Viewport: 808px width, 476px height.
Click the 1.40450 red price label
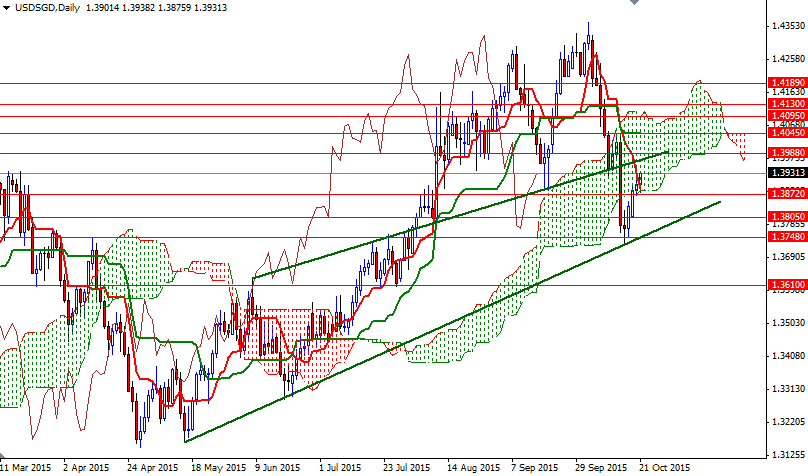point(787,132)
